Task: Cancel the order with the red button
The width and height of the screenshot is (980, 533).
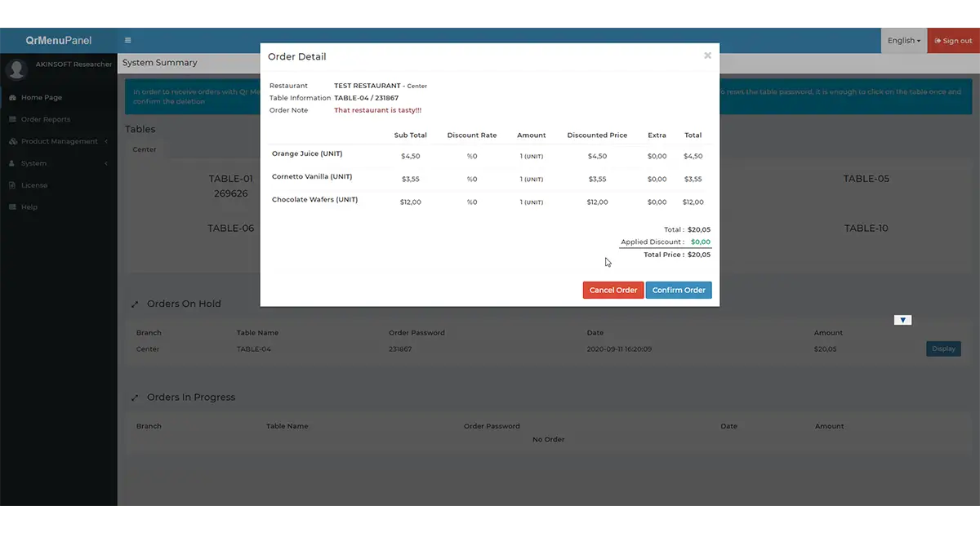Action: click(x=613, y=290)
